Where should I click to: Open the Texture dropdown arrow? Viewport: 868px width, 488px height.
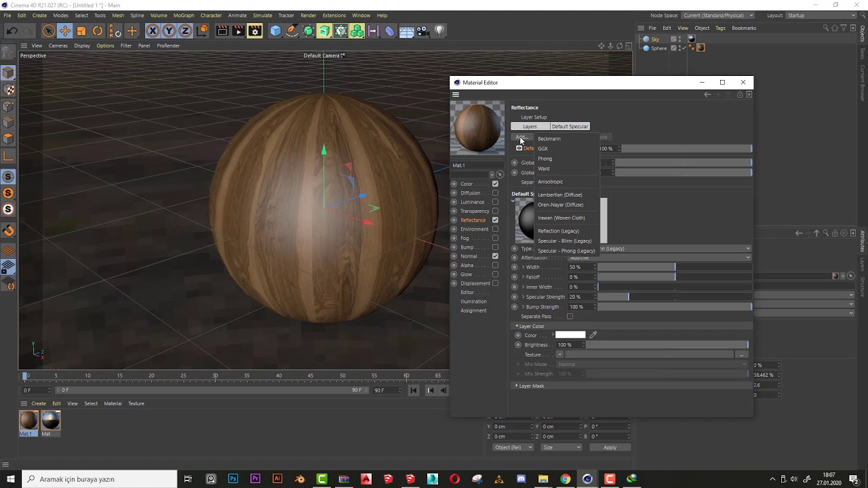tap(559, 354)
